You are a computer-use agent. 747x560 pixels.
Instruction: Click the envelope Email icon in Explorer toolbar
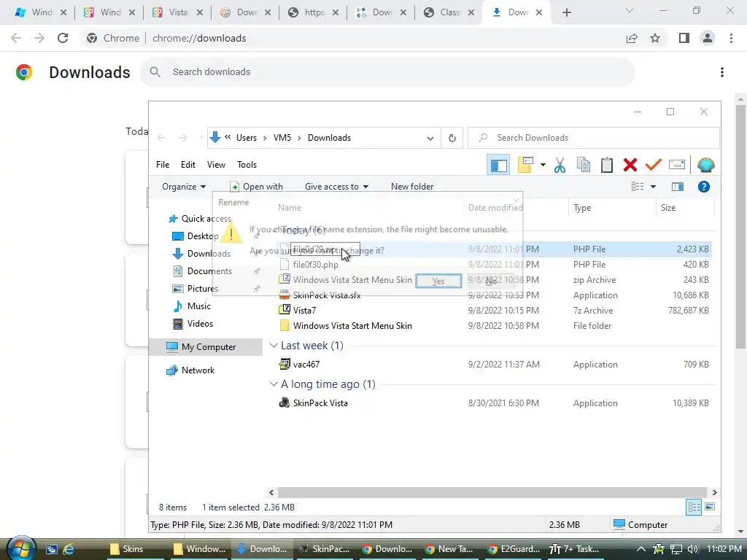[676, 165]
